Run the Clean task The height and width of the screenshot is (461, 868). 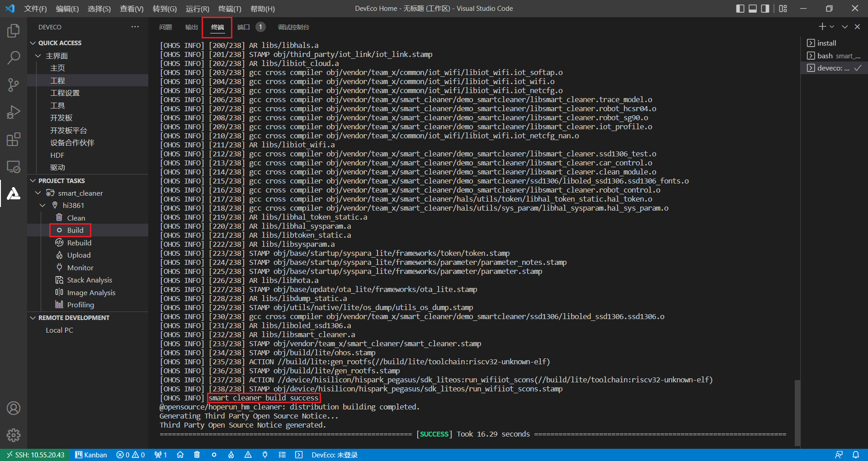pyautogui.click(x=76, y=218)
